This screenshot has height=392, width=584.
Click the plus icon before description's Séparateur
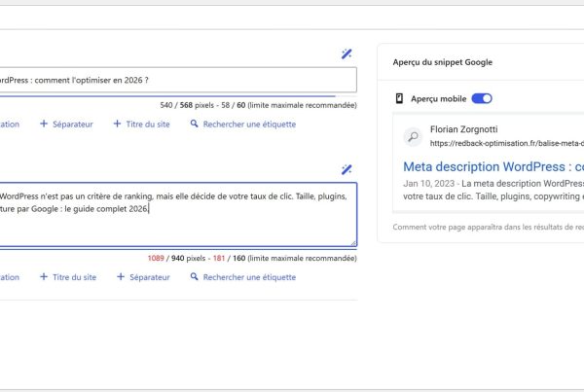tap(121, 276)
